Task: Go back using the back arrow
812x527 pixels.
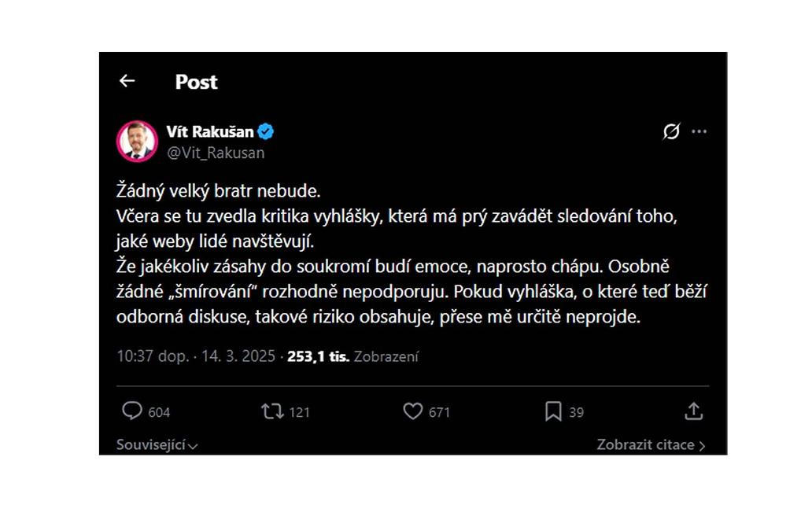Action: (x=127, y=81)
